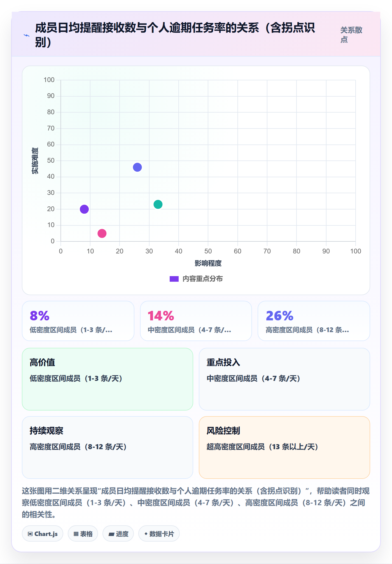Click the 高价值 quadrant card

click(108, 379)
